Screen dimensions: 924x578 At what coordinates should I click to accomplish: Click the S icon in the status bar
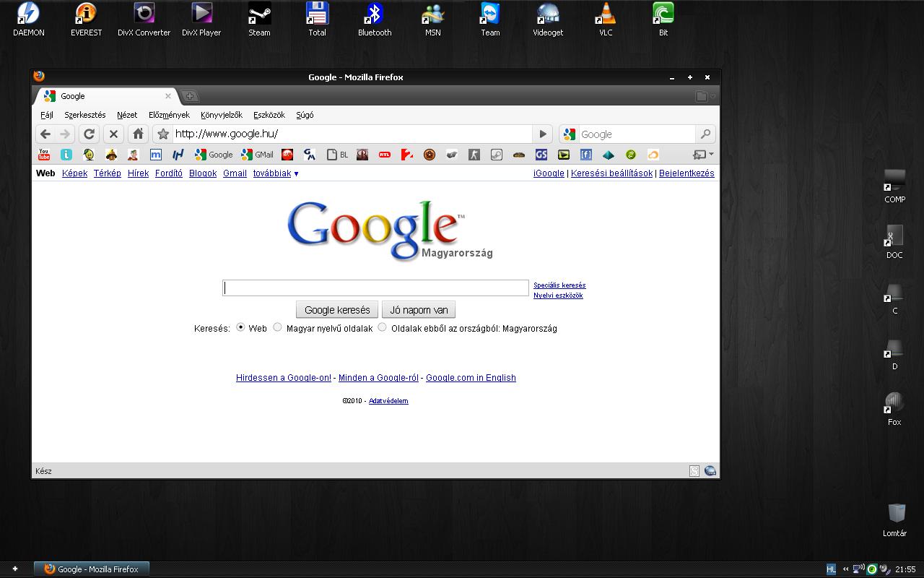pos(694,471)
